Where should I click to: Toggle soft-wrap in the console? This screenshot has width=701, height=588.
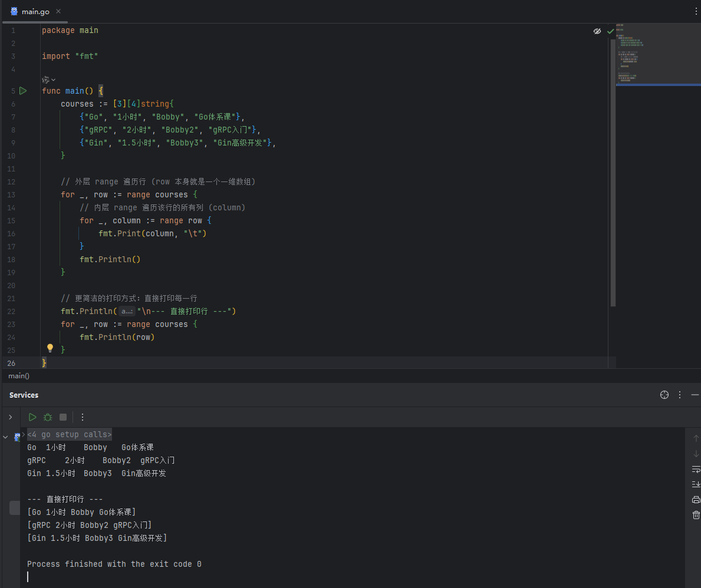click(x=696, y=469)
